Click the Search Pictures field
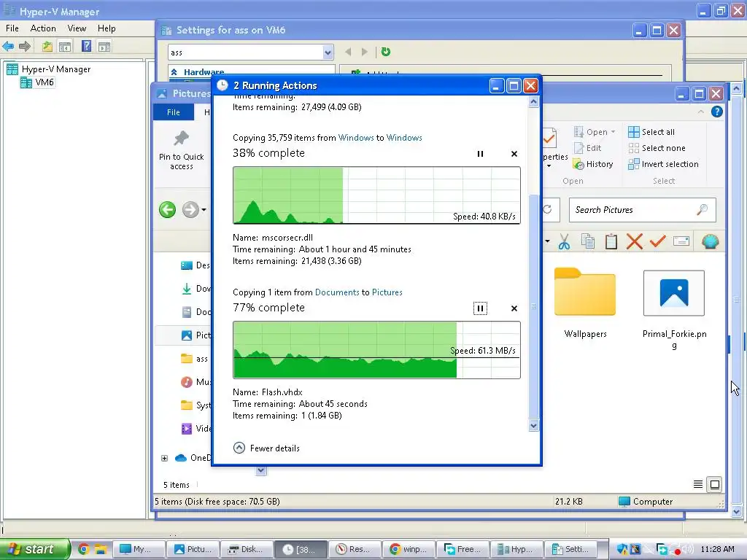Viewport: 747px width, 560px height. [x=642, y=210]
